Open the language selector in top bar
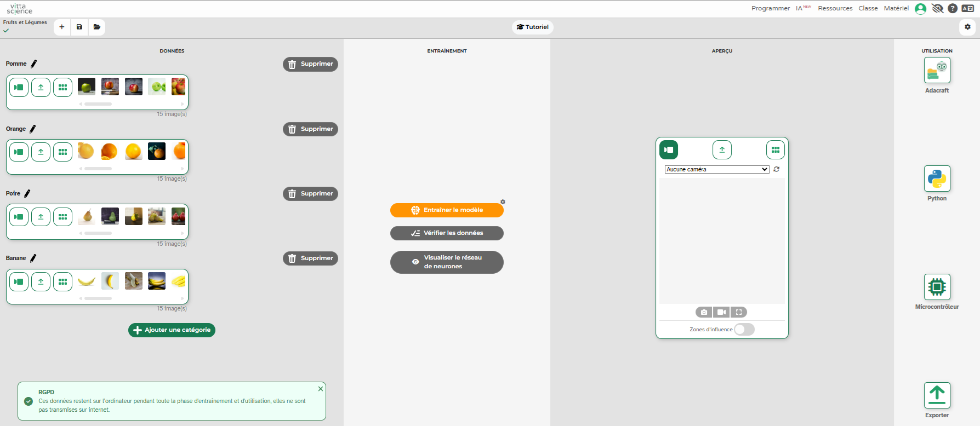980x426 pixels. [968, 8]
